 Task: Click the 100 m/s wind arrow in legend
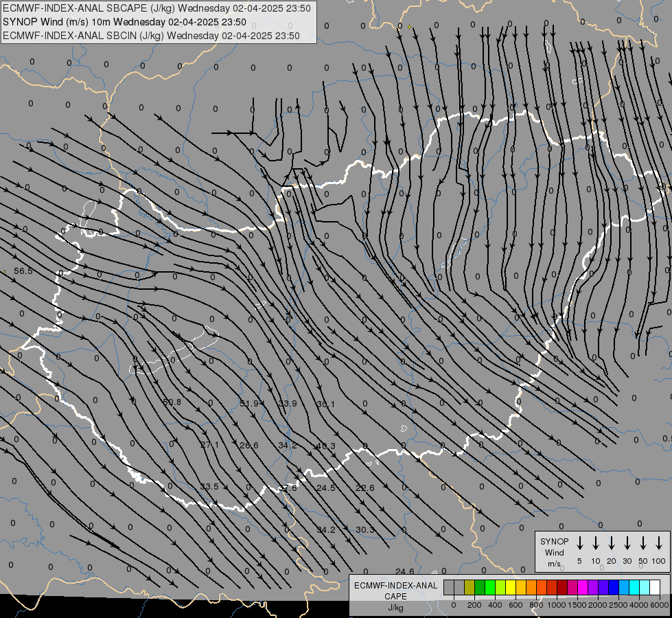659,543
